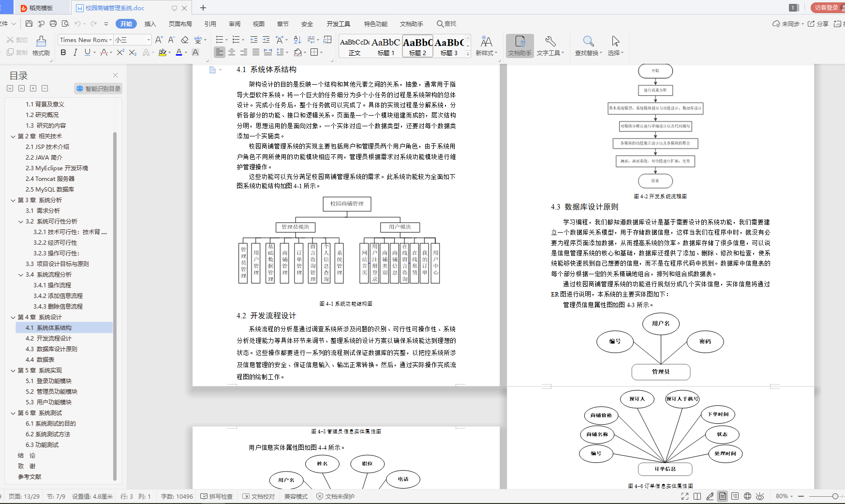
Task: Click 文档助手 ribbon button
Action: click(x=520, y=46)
